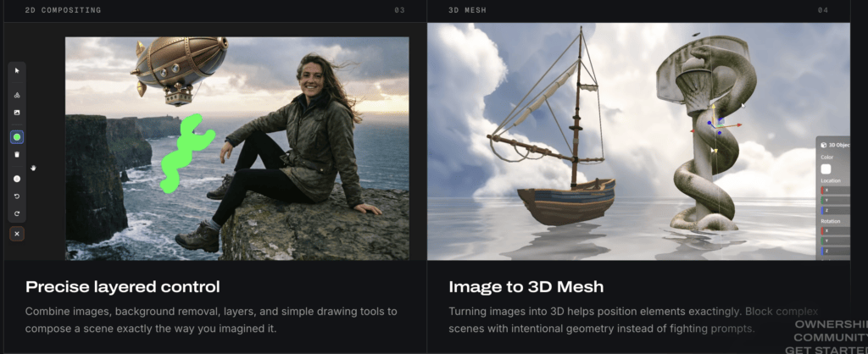Click the Location X field
Screen dimensions: 868x354
(835, 191)
